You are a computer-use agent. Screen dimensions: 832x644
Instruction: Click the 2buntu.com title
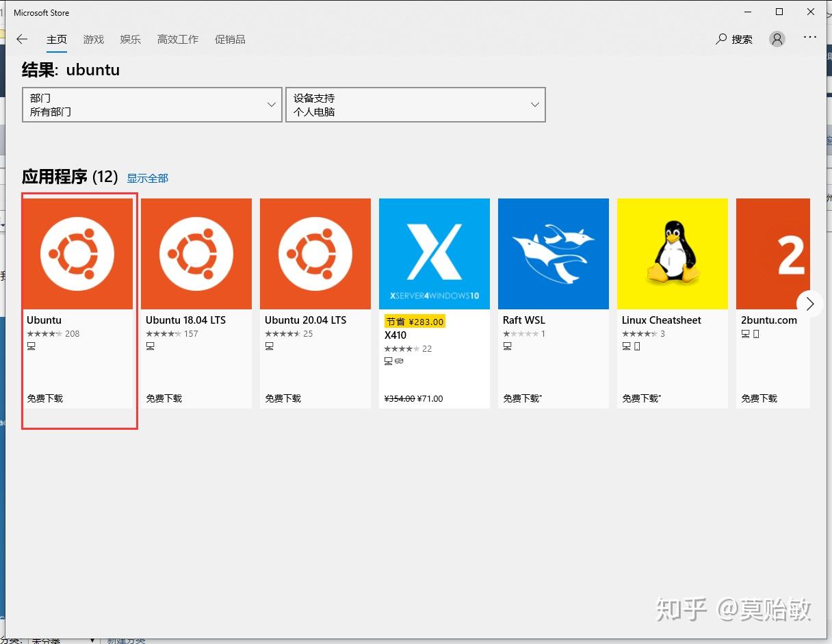point(769,320)
